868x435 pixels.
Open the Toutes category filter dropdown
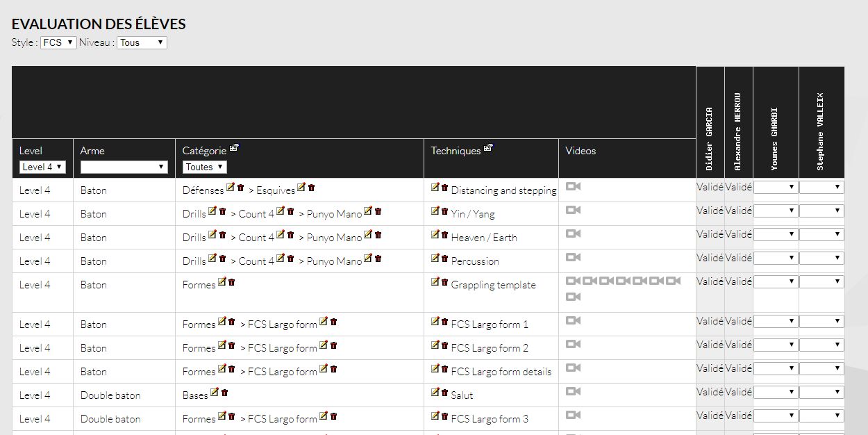click(x=204, y=167)
